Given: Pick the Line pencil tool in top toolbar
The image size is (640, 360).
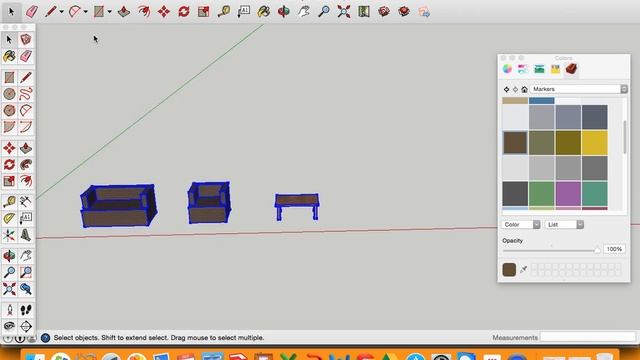Looking at the screenshot, I should click(51, 11).
